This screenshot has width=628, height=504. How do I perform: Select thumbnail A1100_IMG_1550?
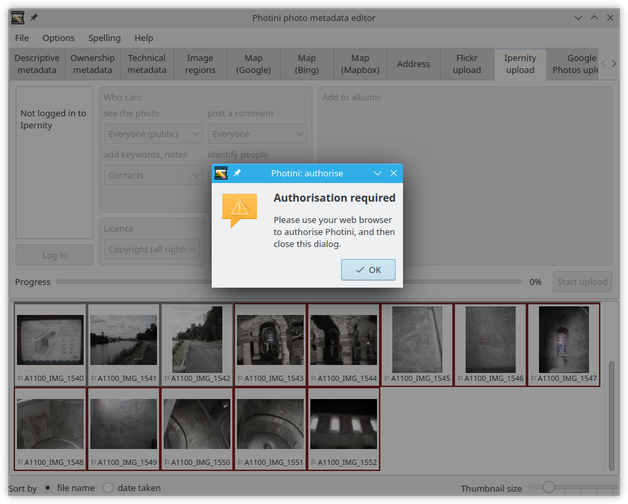[197, 429]
